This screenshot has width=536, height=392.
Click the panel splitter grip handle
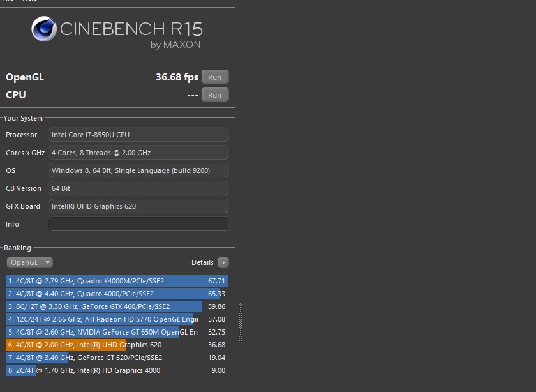(241, 322)
